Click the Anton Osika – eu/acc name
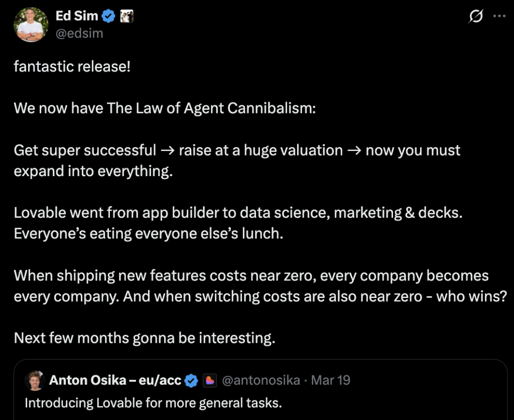The width and height of the screenshot is (514, 420). click(x=115, y=381)
